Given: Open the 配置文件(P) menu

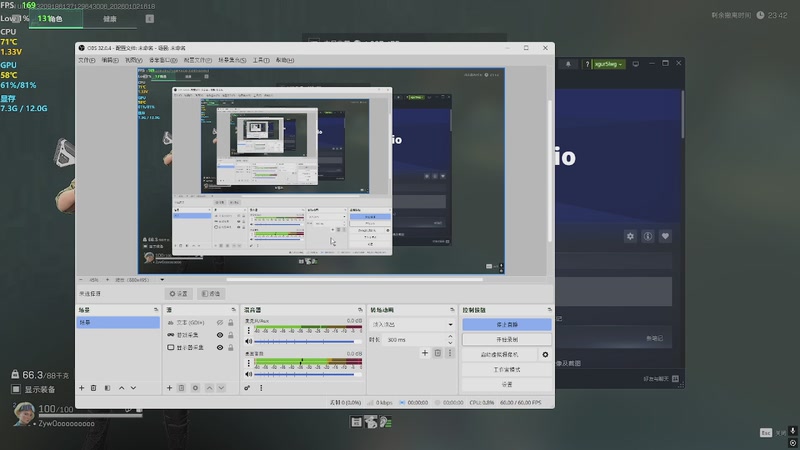Looking at the screenshot, I should coord(197,60).
